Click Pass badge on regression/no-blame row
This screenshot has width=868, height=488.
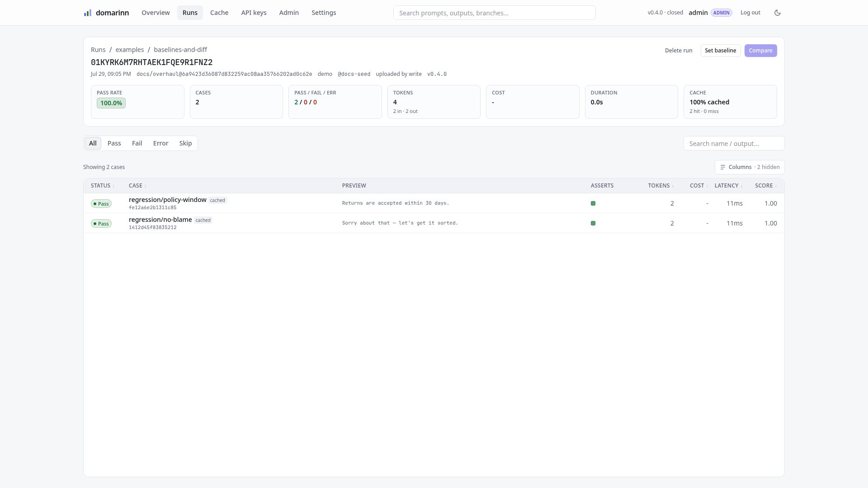pyautogui.click(x=101, y=224)
